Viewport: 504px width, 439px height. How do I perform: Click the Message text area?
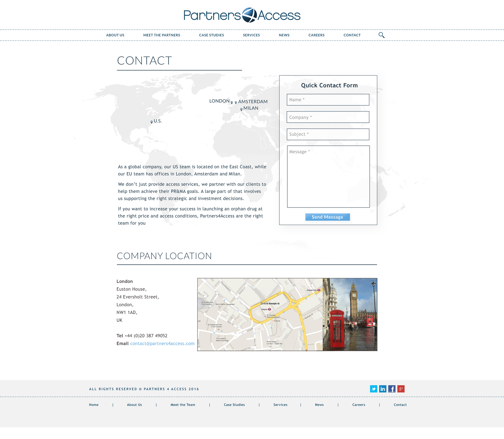pos(328,176)
